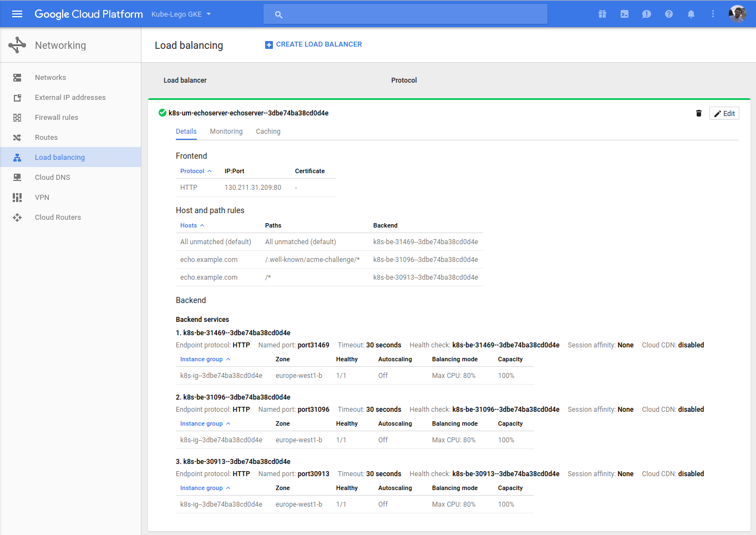Sort Frontend table by Protocol column
This screenshot has width=756, height=535.
[x=195, y=171]
